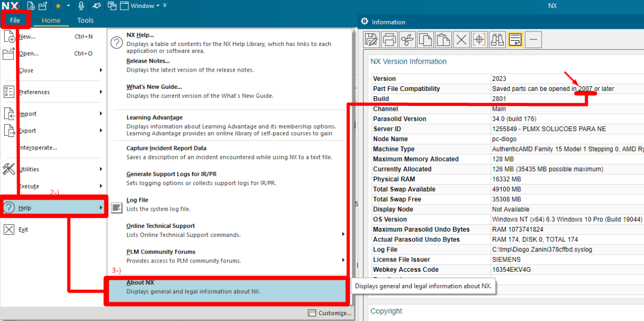The width and height of the screenshot is (644, 321).
Task: Click the Exit icon in File menu
Action: coord(9,230)
